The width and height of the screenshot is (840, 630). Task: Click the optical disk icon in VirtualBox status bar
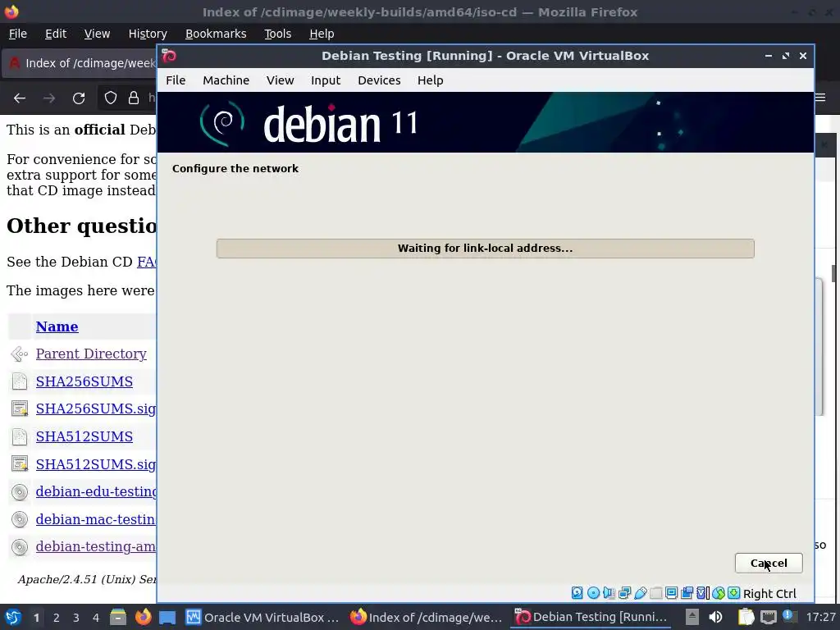593,593
